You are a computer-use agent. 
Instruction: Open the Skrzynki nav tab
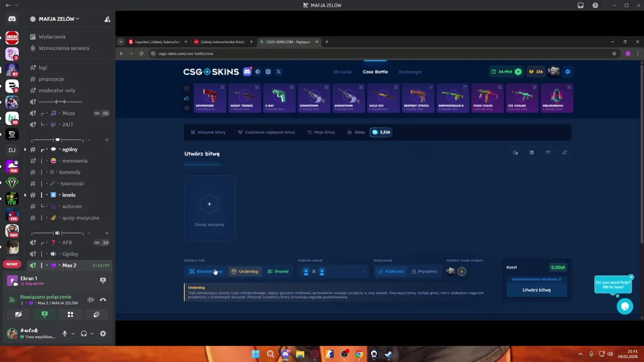[342, 72]
